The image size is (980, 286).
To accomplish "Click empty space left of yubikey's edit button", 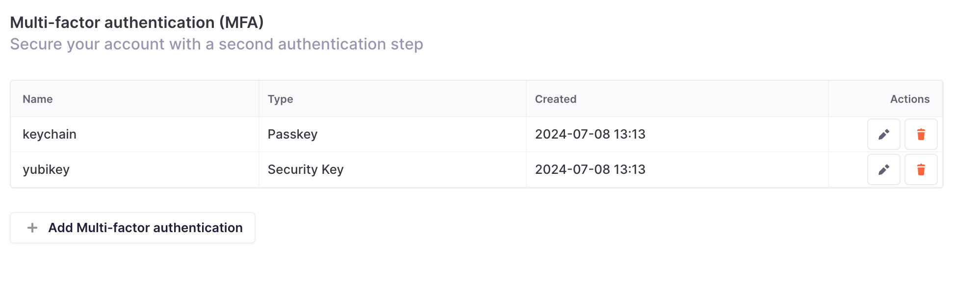I will click(x=848, y=169).
